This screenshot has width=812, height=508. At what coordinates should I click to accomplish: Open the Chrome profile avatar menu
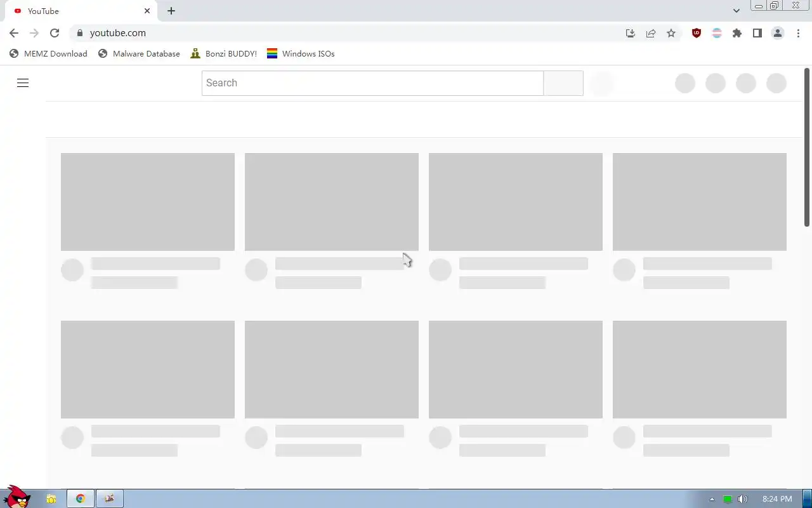[x=778, y=33]
